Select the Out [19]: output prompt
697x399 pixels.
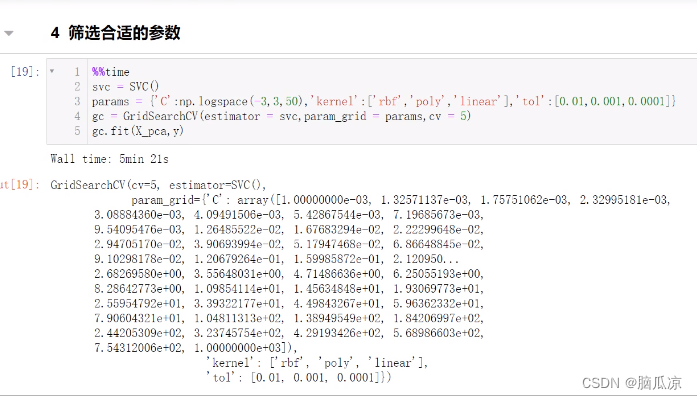coord(20,184)
